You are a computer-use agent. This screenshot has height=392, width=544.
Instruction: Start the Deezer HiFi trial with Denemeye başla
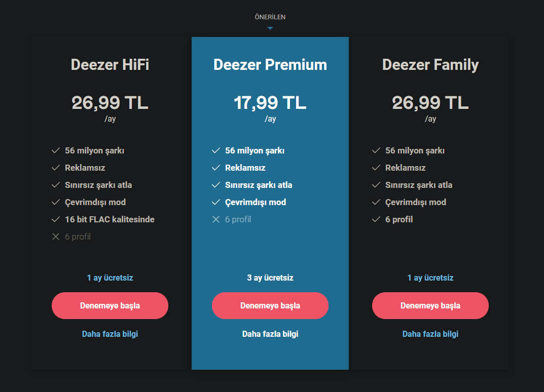(x=110, y=305)
